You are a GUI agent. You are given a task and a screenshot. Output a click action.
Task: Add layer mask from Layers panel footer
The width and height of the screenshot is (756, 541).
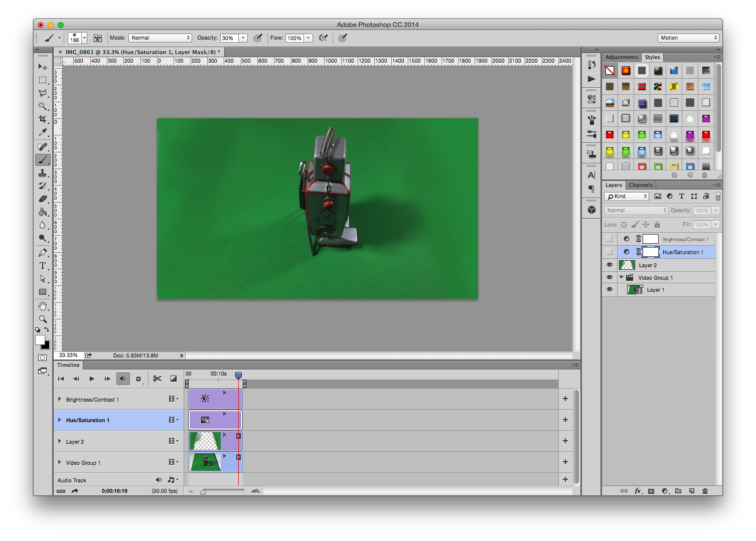pos(651,491)
